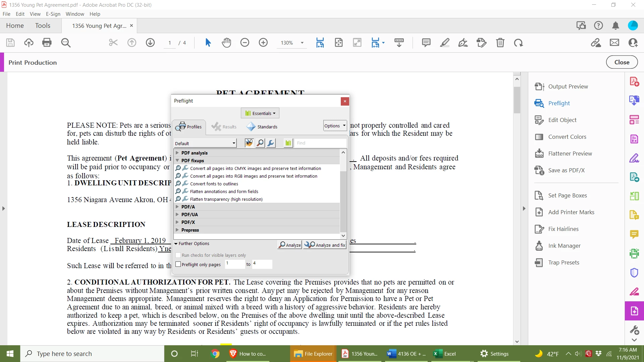This screenshot has height=362, width=644.
Task: Open the E-Sign menu
Action: point(53,14)
